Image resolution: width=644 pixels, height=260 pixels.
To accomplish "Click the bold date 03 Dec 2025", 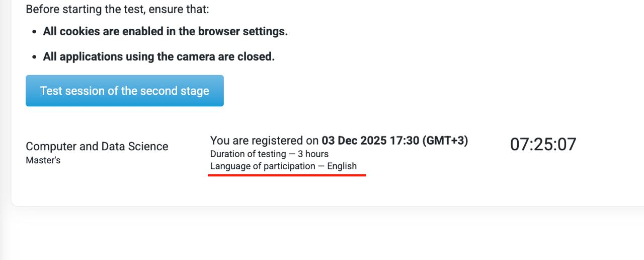I will pyautogui.click(x=353, y=141).
